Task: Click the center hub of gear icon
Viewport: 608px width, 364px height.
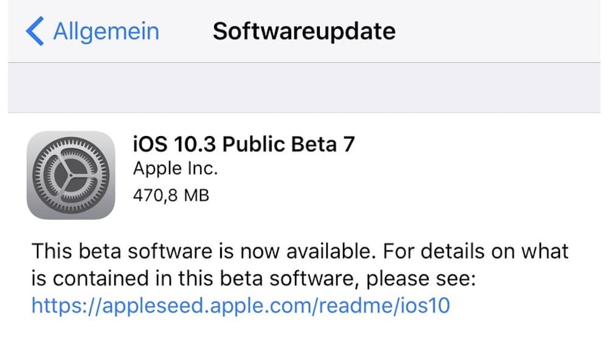Action: point(71,176)
